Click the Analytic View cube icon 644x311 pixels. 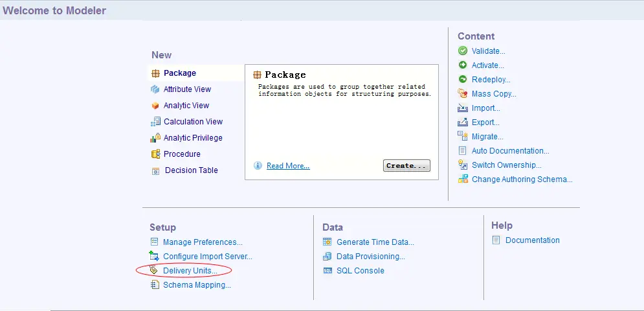[155, 106]
